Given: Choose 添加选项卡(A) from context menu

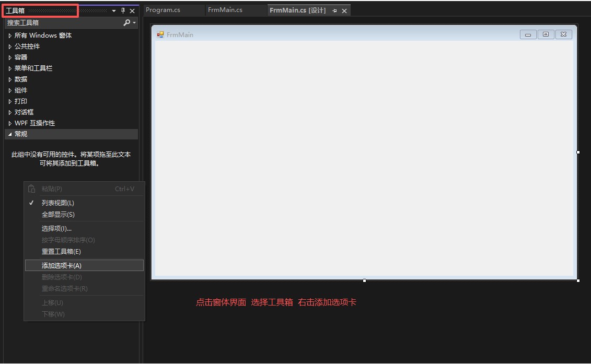Looking at the screenshot, I should (84, 265).
